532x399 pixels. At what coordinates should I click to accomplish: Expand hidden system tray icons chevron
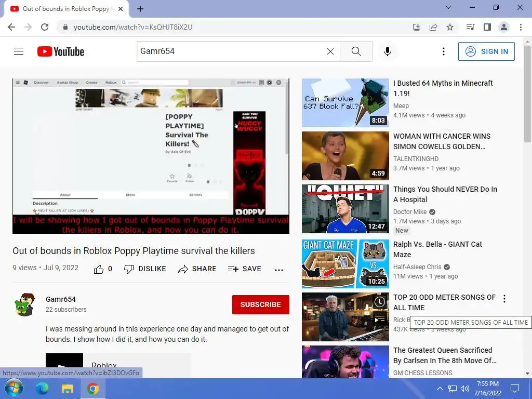point(440,389)
